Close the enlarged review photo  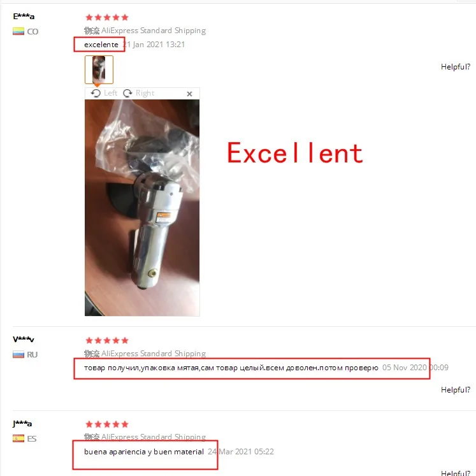click(x=189, y=94)
